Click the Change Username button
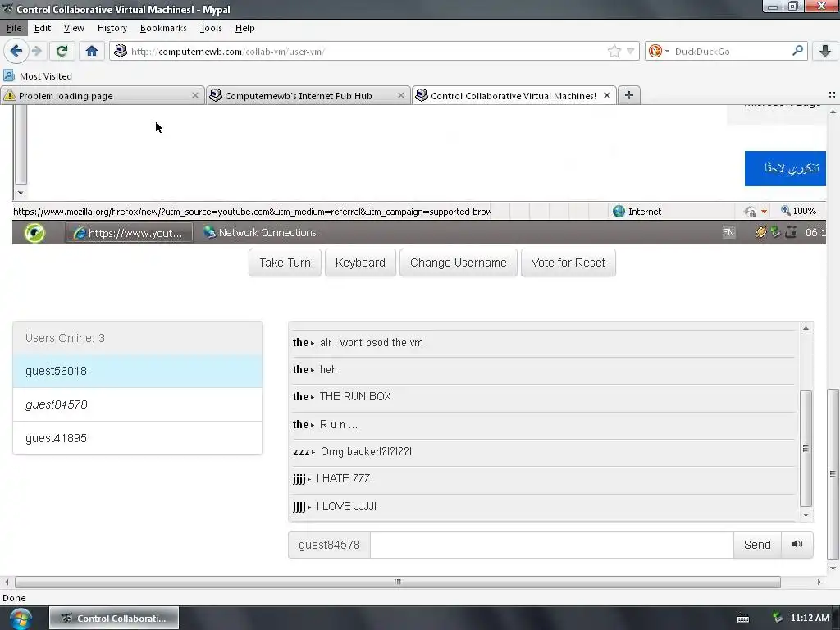Image resolution: width=840 pixels, height=630 pixels. point(458,262)
